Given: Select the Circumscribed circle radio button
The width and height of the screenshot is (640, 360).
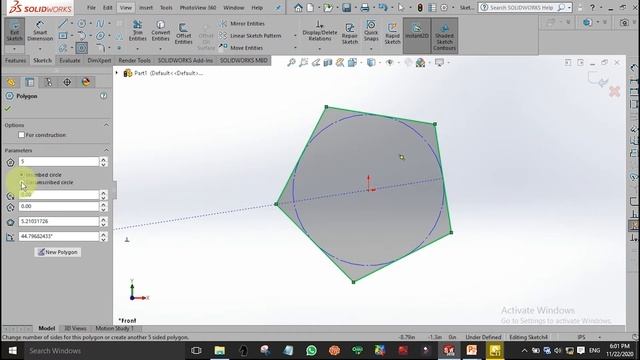Looking at the screenshot, I should 22,182.
